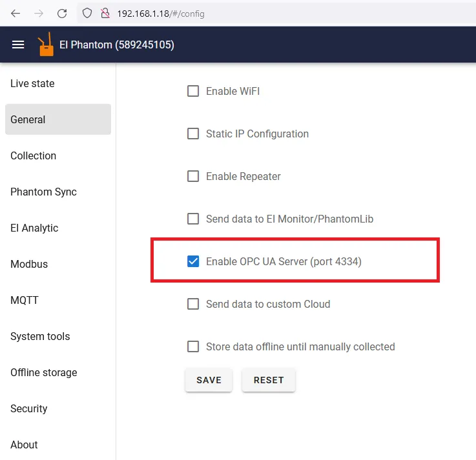
Task: Tick the Enable WiFi checkbox
Action: coord(193,91)
